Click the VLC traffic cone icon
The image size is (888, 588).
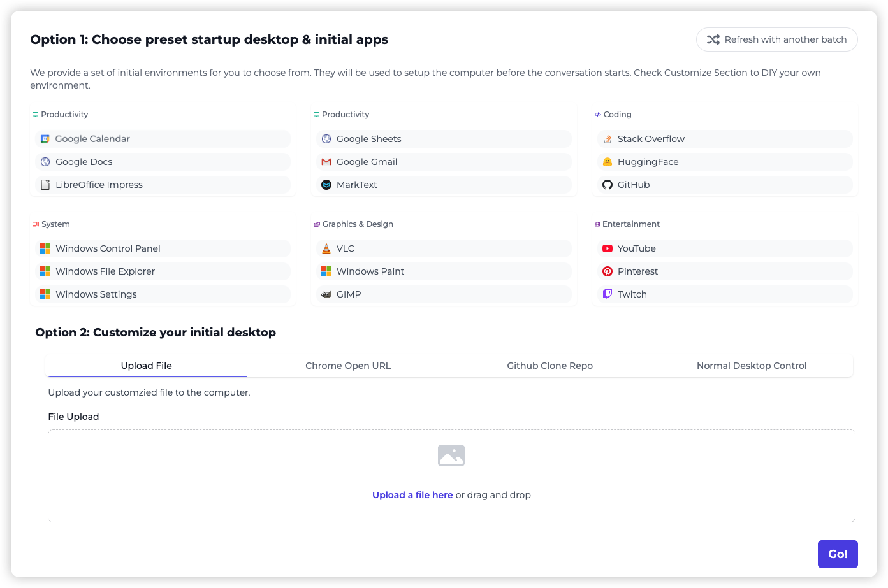click(x=326, y=248)
